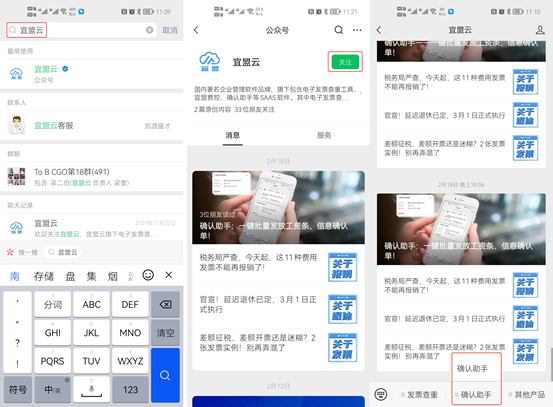553x407 pixels.
Task: Open the 宜盟云 公众号 search result
Action: pos(92,74)
